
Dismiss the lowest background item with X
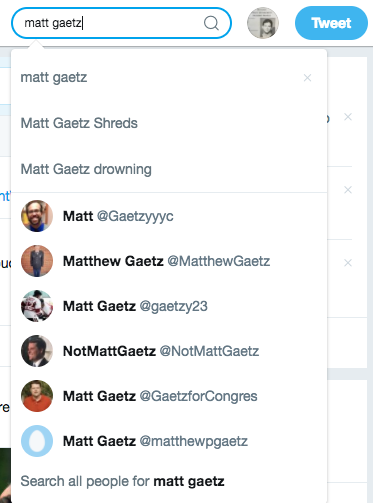[348, 263]
